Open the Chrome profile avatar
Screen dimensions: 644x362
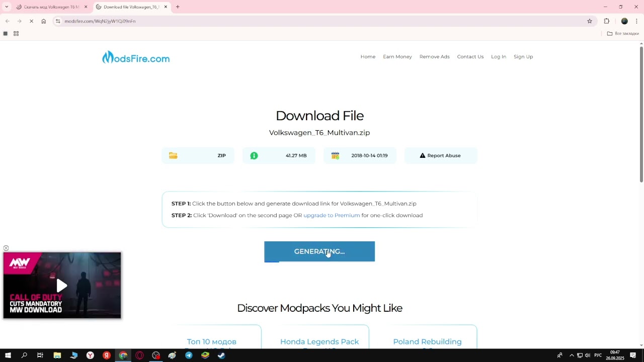[624, 21]
